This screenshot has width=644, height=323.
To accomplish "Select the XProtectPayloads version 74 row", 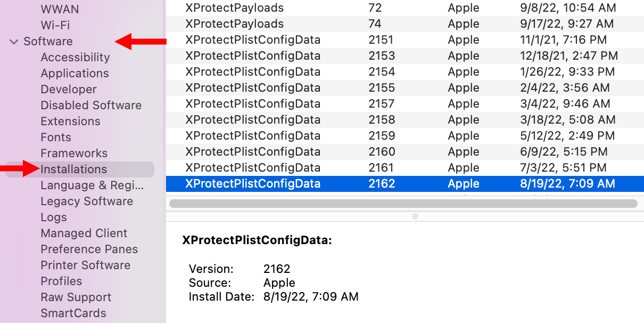I will tap(405, 24).
